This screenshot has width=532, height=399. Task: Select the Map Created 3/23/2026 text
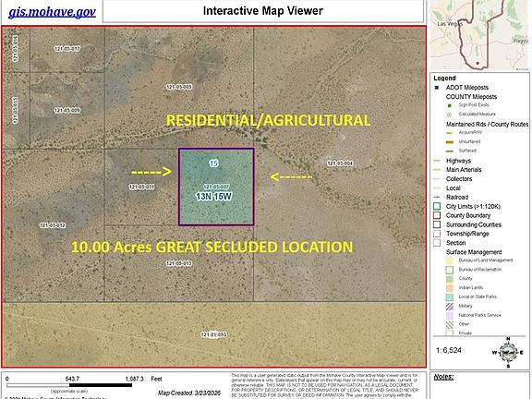(189, 393)
